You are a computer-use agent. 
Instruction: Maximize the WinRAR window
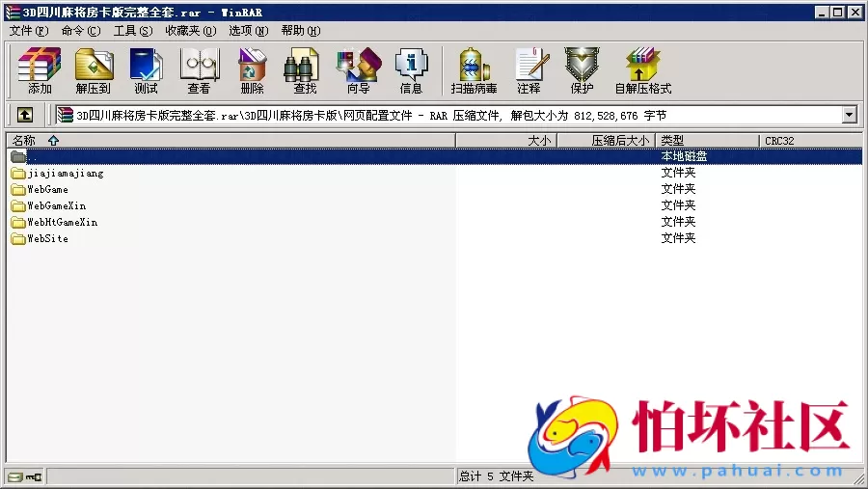pyautogui.click(x=838, y=13)
